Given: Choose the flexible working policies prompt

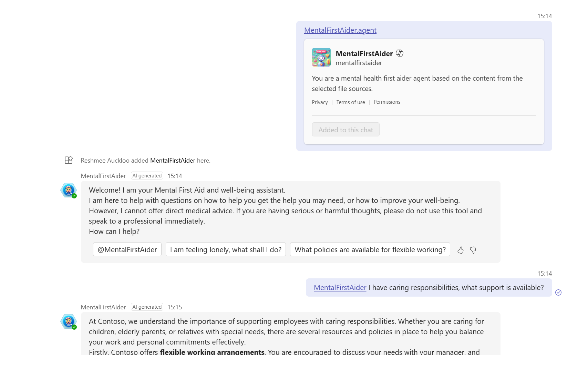Looking at the screenshot, I should click(x=370, y=250).
